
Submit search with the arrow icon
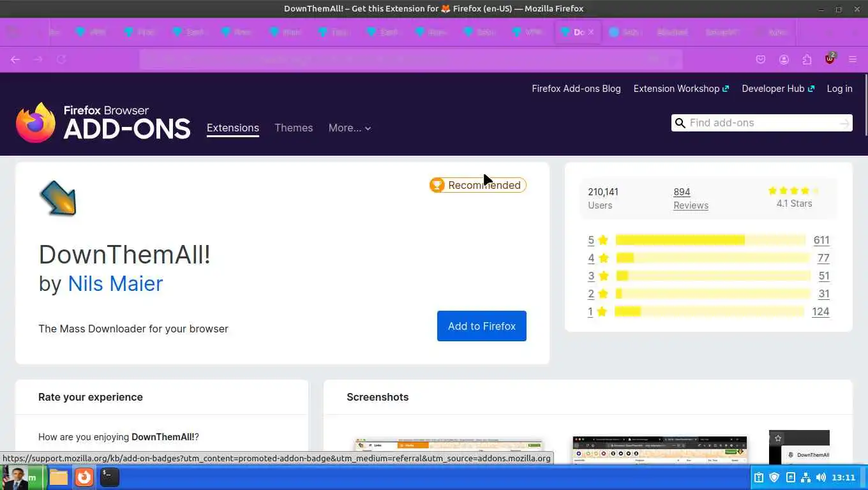(x=844, y=123)
